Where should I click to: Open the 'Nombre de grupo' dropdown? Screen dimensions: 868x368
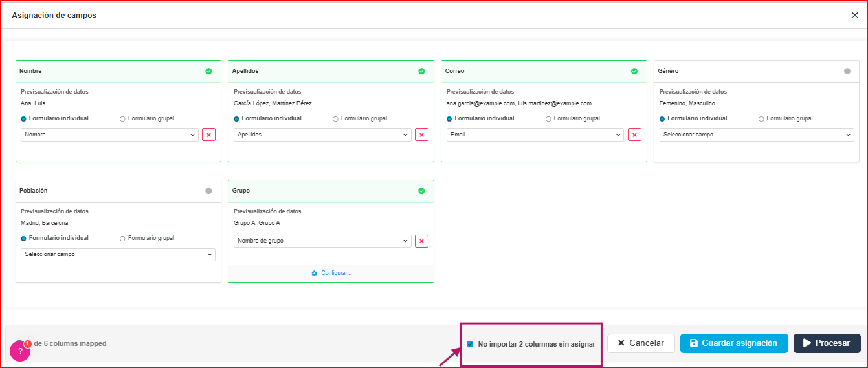(322, 241)
